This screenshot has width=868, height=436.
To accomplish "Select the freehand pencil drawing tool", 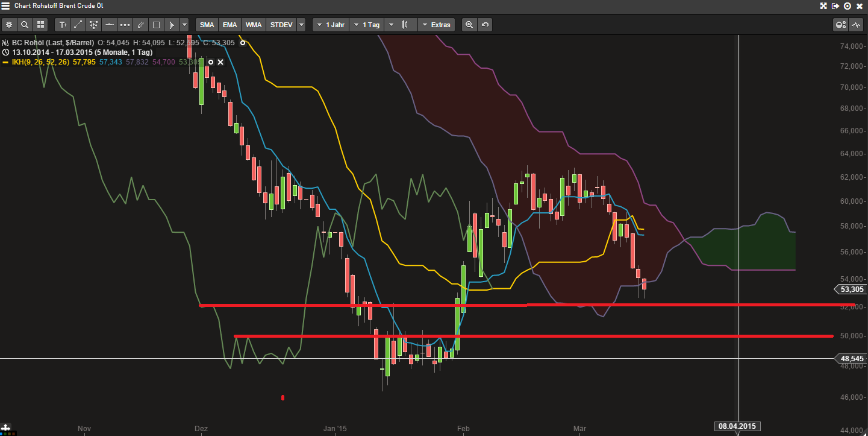I will [x=140, y=25].
